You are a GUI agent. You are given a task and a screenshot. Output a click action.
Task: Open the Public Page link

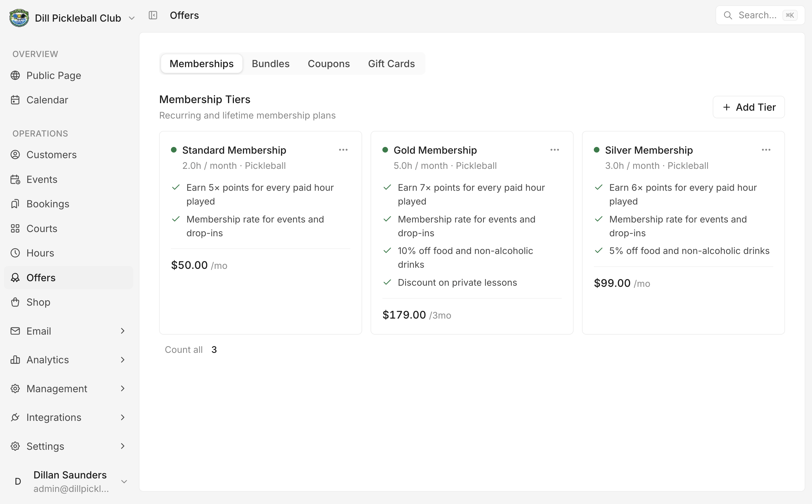tap(68, 75)
